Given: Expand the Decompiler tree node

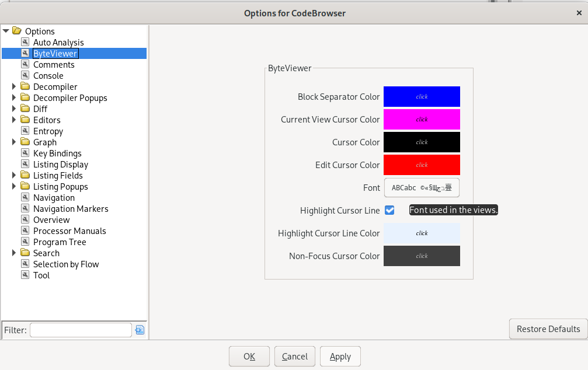Looking at the screenshot, I should click(x=14, y=86).
